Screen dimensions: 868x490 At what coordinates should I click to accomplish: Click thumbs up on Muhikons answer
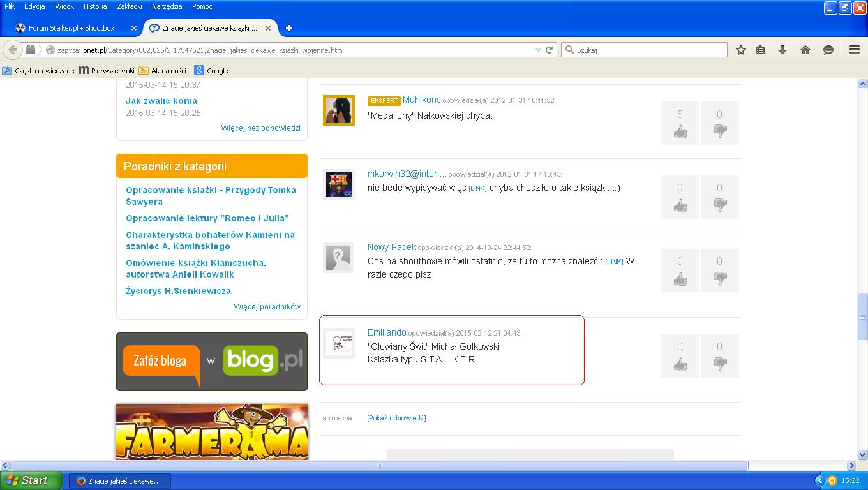point(680,131)
